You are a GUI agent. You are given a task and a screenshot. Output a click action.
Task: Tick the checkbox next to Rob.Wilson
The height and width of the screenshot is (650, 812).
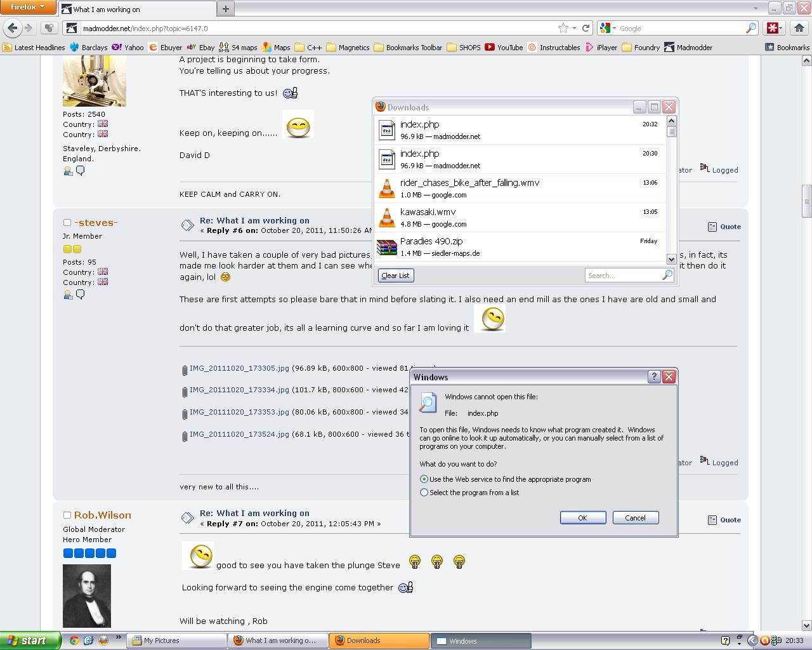[67, 515]
